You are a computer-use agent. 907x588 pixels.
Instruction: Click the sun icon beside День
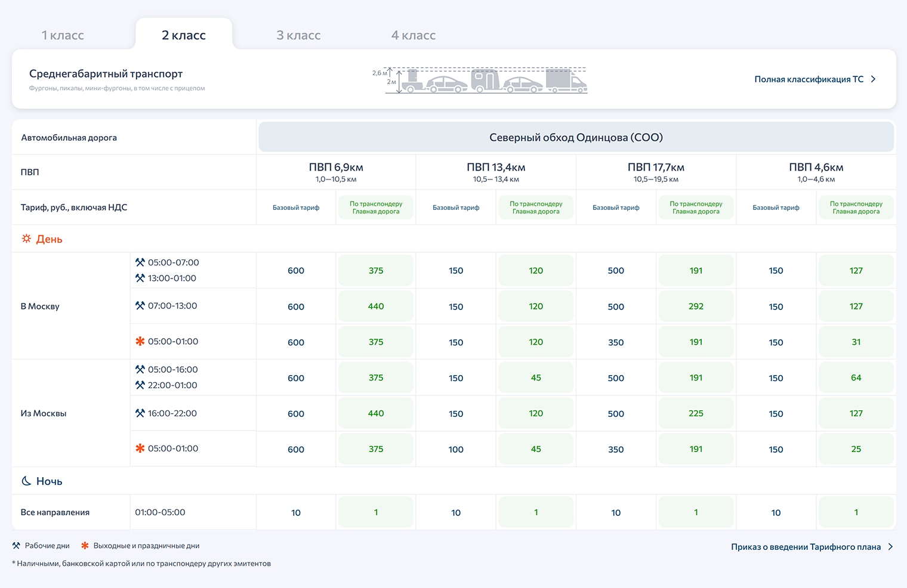pyautogui.click(x=26, y=239)
